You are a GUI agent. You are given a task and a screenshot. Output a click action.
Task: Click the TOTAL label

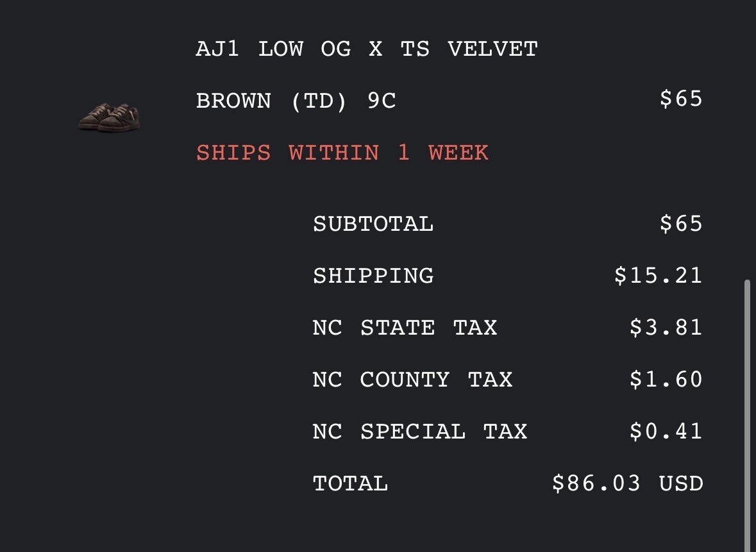pyautogui.click(x=351, y=483)
